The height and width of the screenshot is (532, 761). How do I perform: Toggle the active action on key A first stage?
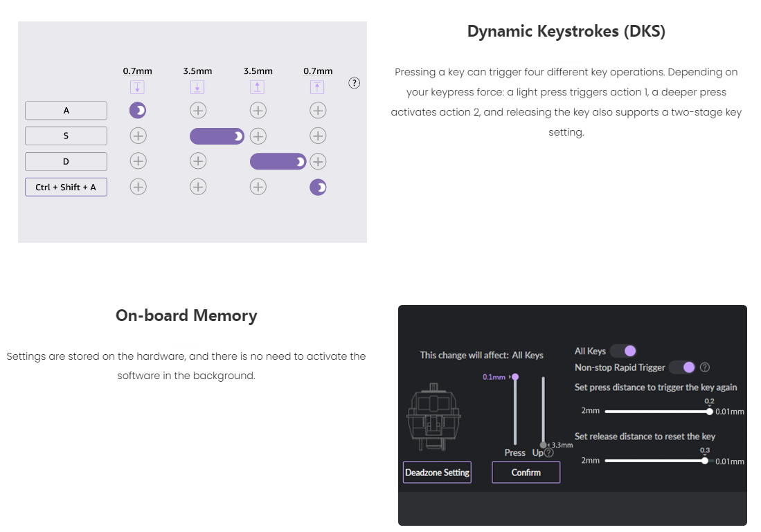(x=138, y=111)
